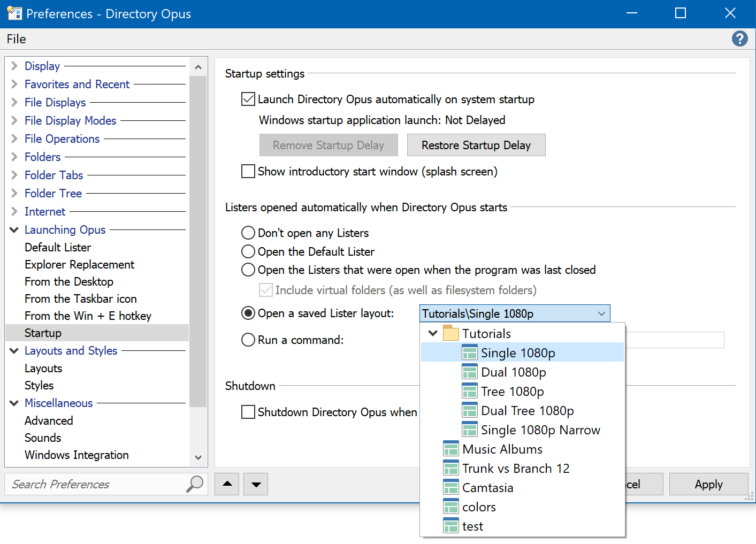756x544 pixels.
Task: Expand the Display category
Action: [x=14, y=66]
